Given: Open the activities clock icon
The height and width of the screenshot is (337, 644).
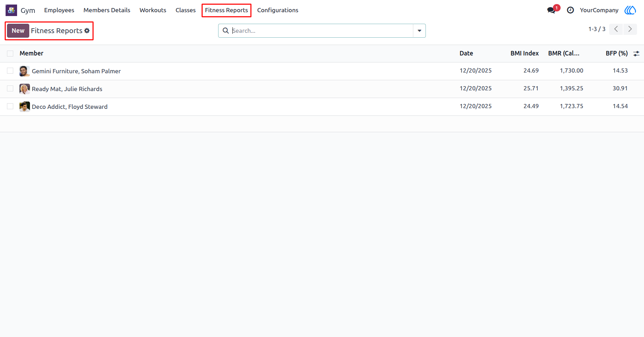Looking at the screenshot, I should [x=570, y=10].
